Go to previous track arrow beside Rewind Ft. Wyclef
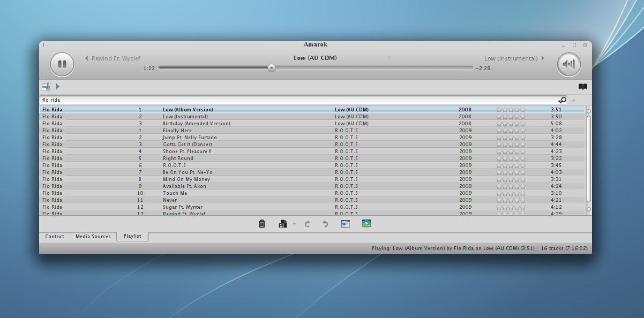644x318 pixels. 87,58
